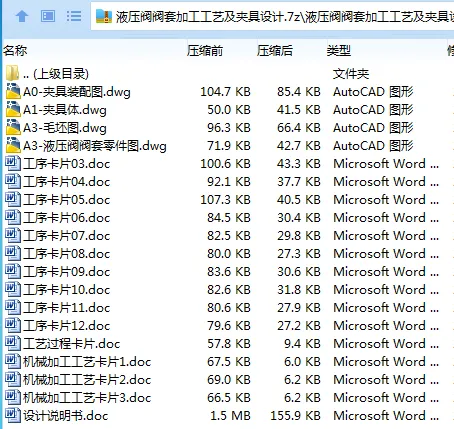The width and height of the screenshot is (454, 429).
Task: Click the 66.4 KB compressed size cell
Action: tap(299, 128)
